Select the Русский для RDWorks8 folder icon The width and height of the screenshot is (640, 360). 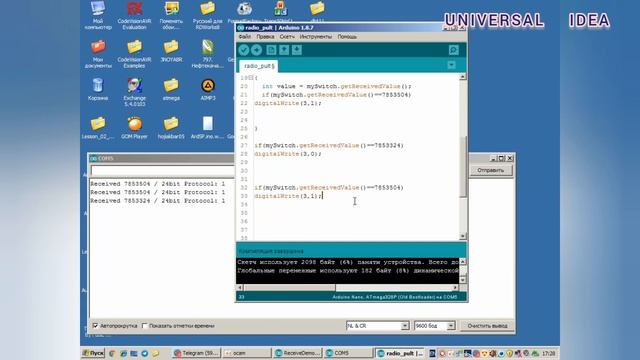[208, 16]
